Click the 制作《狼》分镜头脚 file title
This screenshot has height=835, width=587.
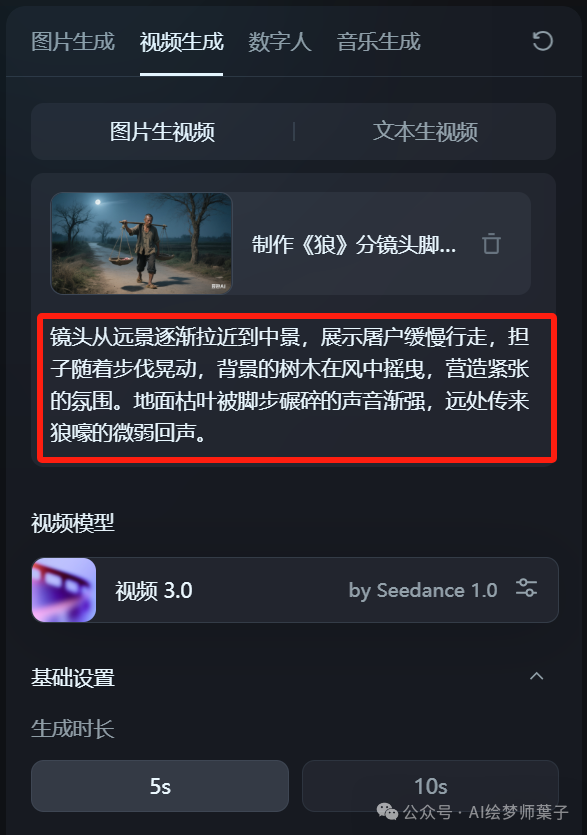354,244
